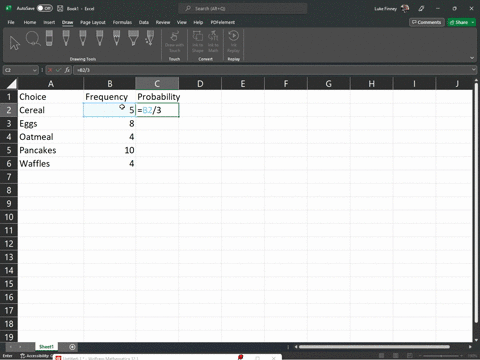
Task: Select column B header
Action: 109,83
